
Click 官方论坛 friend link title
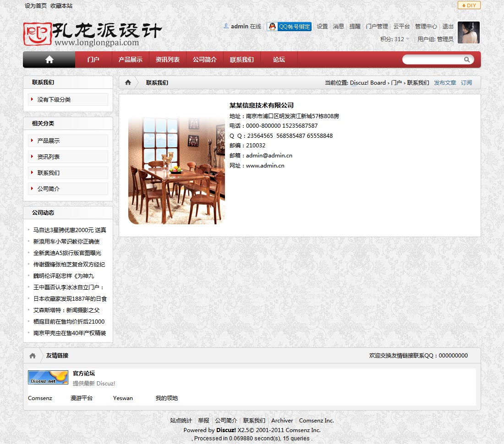pos(84,373)
